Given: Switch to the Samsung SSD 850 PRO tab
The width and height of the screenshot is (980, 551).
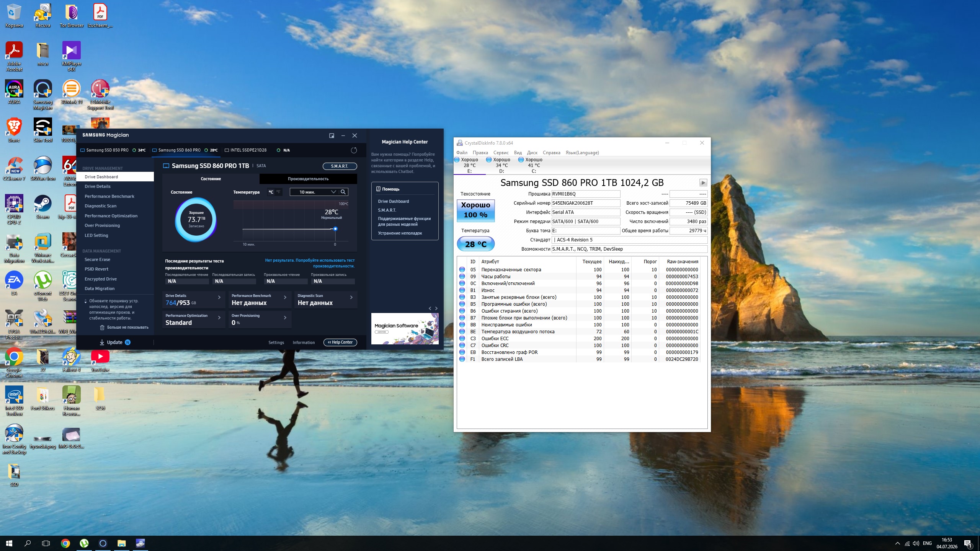Looking at the screenshot, I should coord(113,150).
